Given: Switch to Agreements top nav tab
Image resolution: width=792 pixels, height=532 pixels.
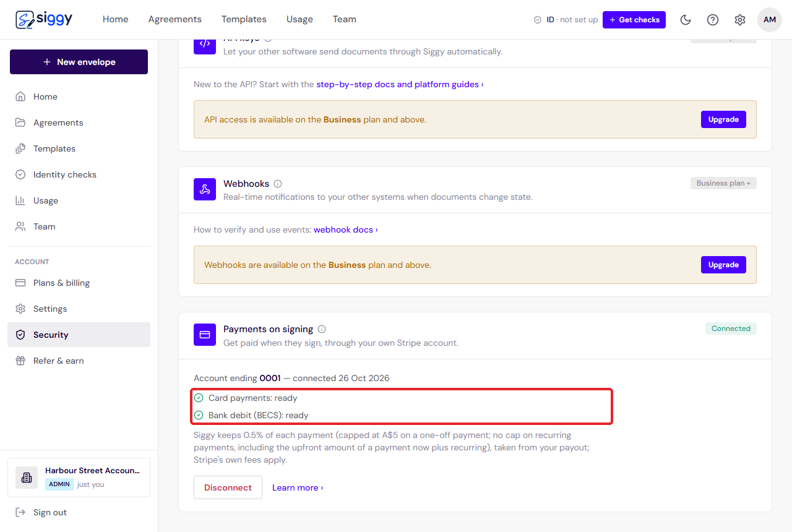Looking at the screenshot, I should pyautogui.click(x=175, y=19).
